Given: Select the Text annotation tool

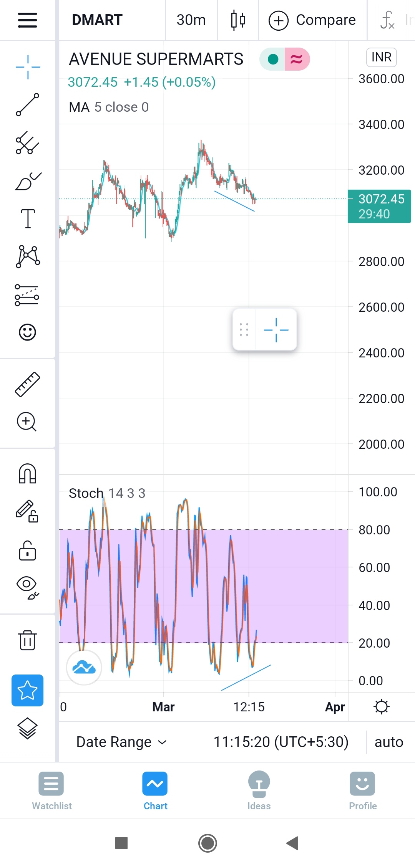Looking at the screenshot, I should point(28,219).
